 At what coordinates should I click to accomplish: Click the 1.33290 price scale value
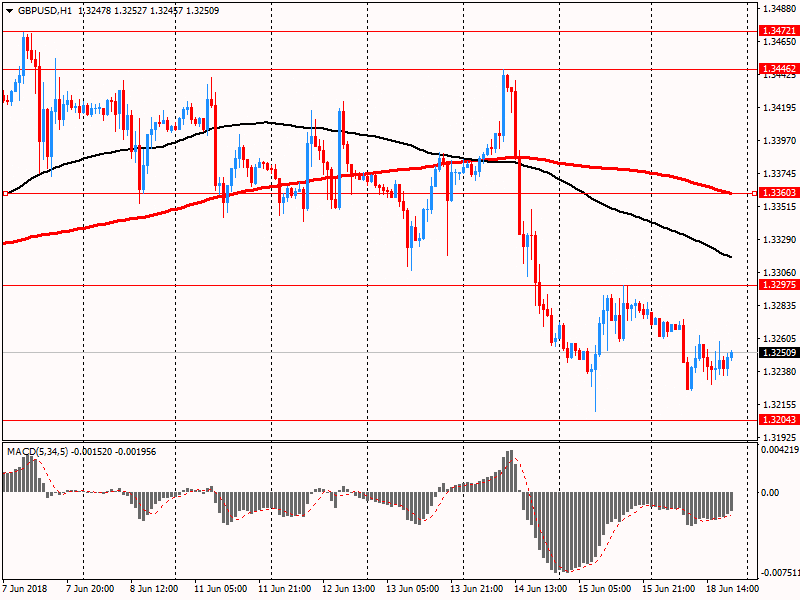pos(780,240)
